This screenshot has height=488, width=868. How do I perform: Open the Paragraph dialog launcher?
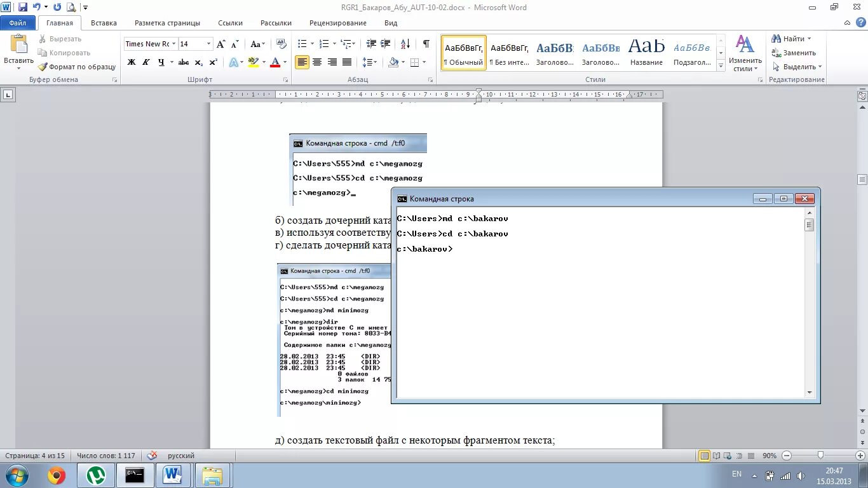(430, 80)
